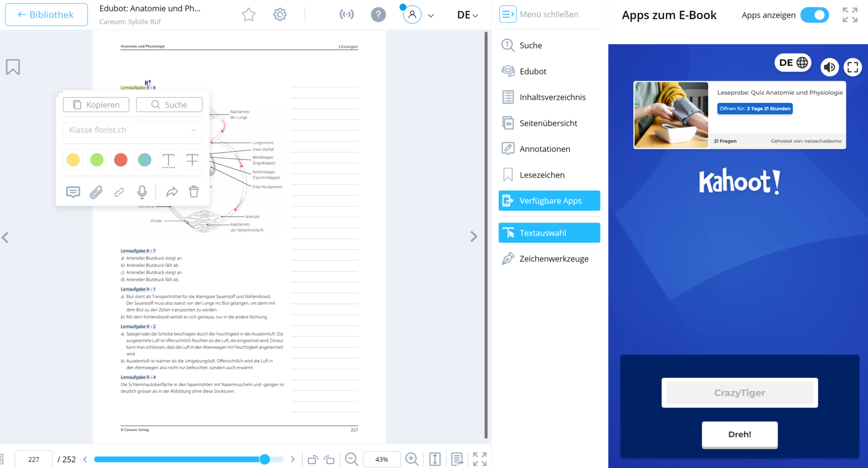Change Kahoot language DE globe button

793,63
